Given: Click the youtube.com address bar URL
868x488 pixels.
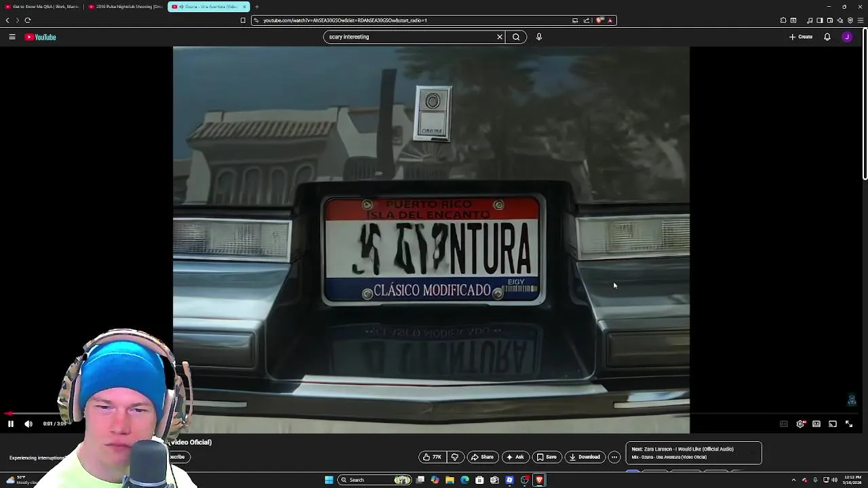Looking at the screenshot, I should (345, 20).
